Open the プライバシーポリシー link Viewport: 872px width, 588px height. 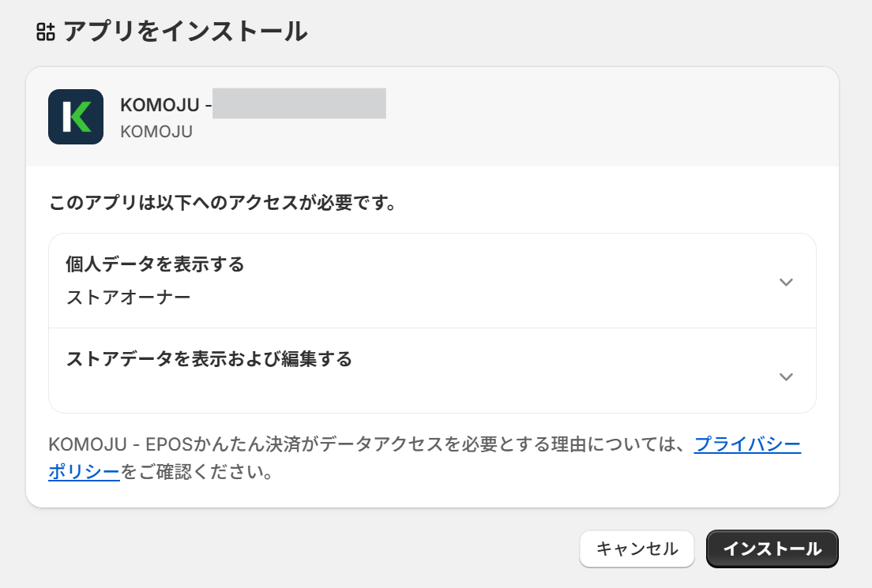tap(747, 445)
